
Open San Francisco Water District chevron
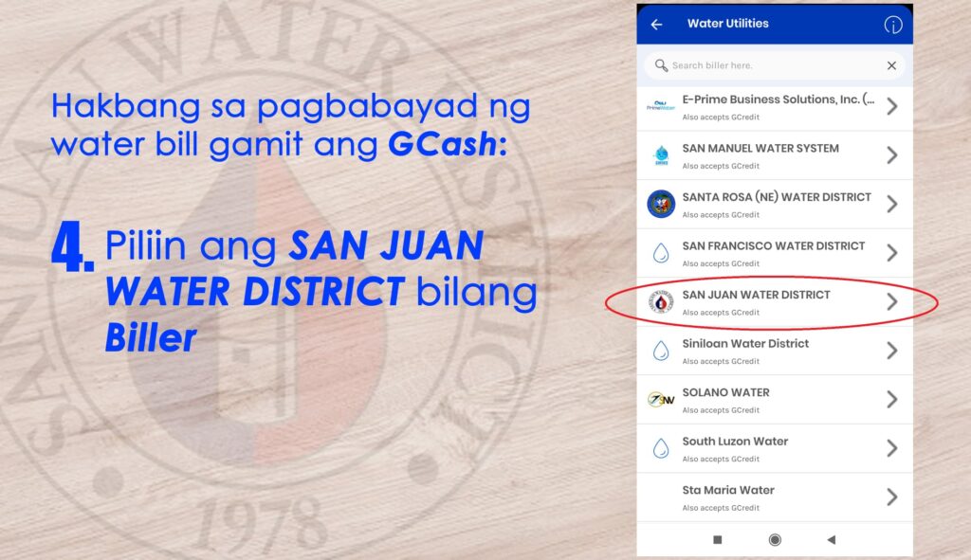click(x=891, y=252)
